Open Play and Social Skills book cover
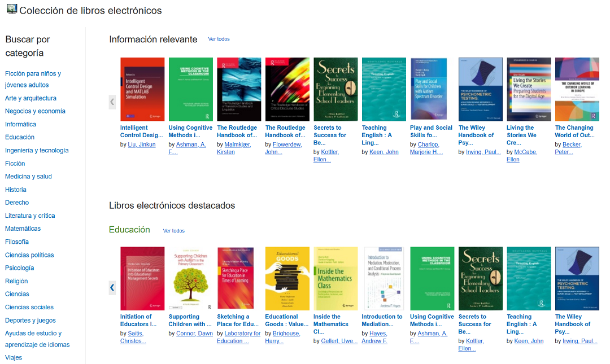Screen dimensions: 610x364 429,89
